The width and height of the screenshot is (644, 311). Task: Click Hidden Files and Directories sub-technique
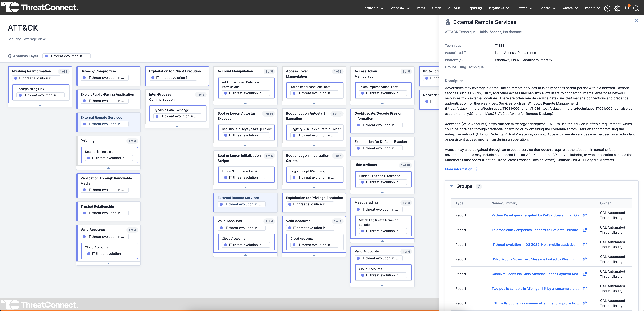pos(383,179)
